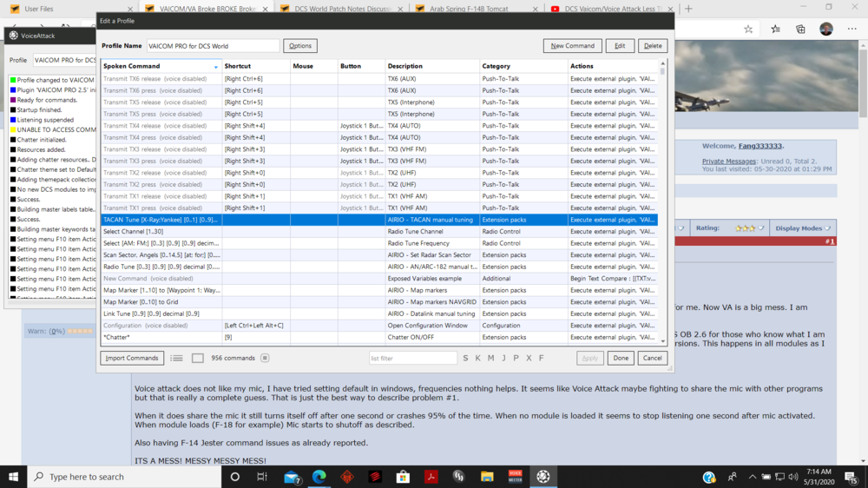Open the Display Modes dropdown
This screenshot has height=488, width=868.
point(803,228)
